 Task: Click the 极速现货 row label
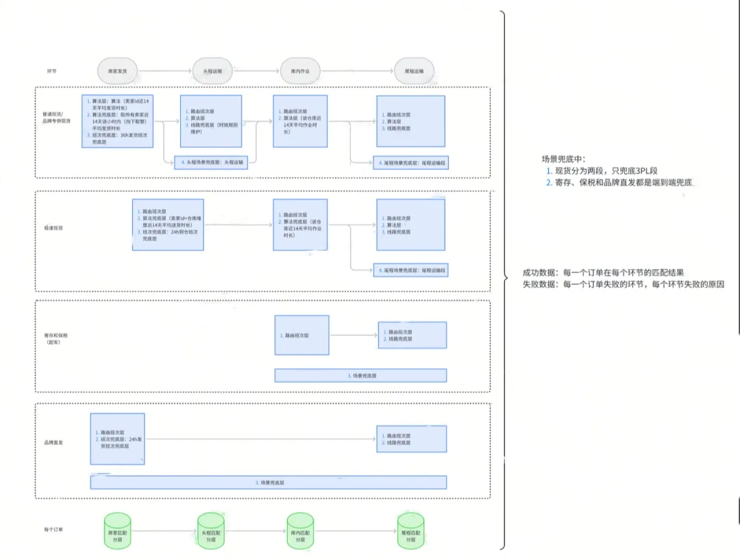[53, 228]
